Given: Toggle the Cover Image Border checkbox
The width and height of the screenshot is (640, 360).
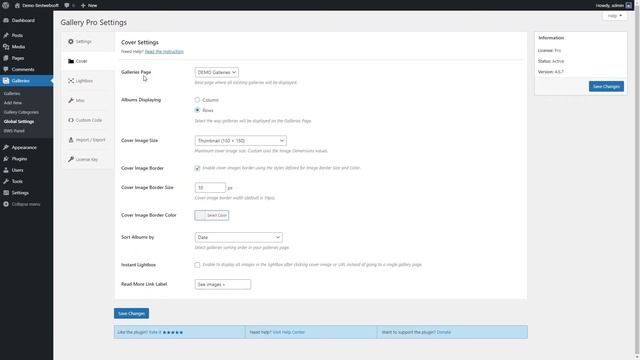Looking at the screenshot, I should tap(197, 168).
